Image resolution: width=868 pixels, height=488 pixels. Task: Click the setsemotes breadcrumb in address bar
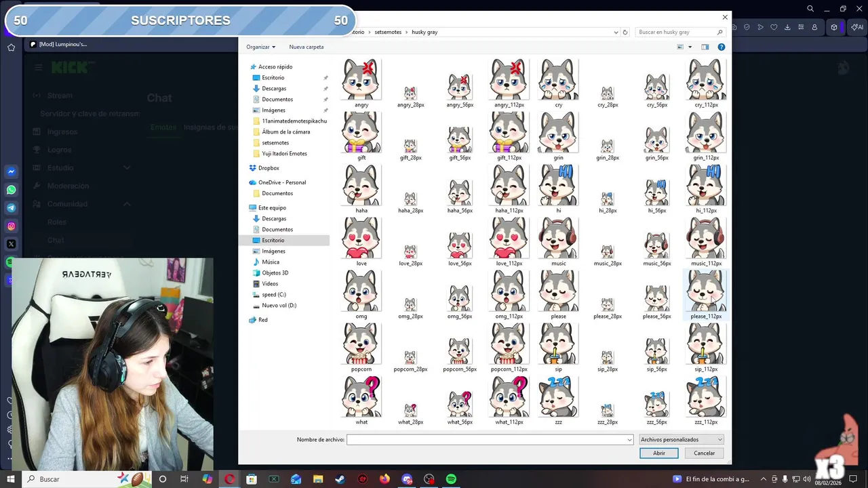389,32
